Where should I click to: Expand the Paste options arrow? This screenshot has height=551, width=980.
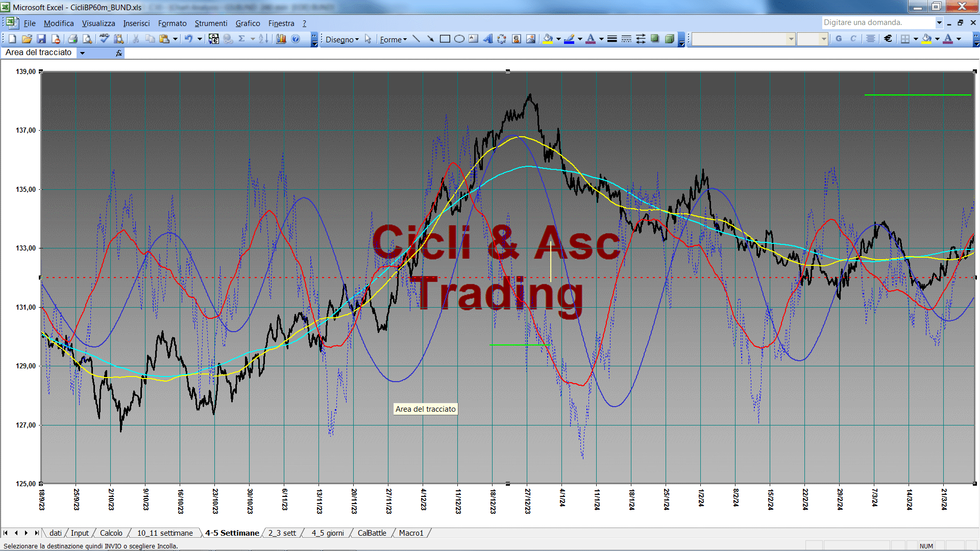175,39
